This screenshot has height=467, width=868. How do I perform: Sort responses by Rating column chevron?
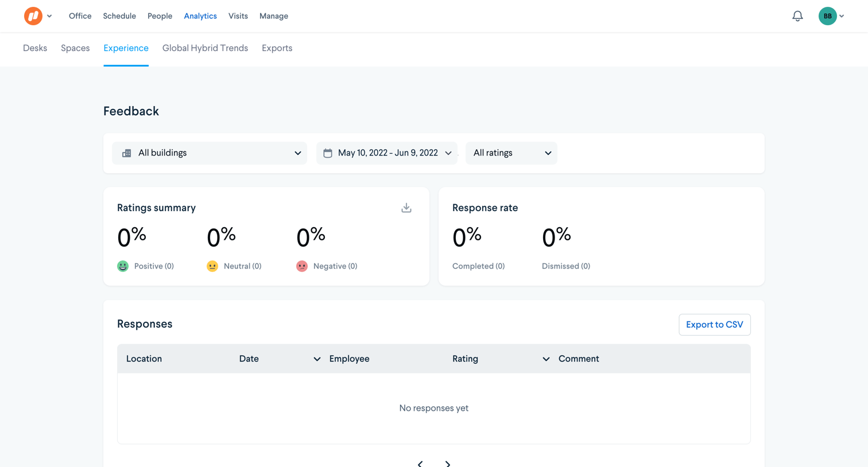546,359
